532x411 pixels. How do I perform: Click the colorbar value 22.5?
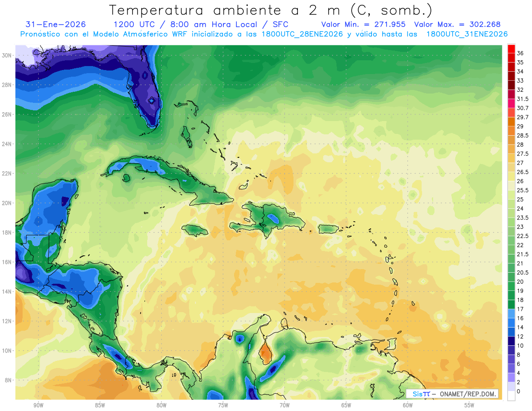point(523,236)
